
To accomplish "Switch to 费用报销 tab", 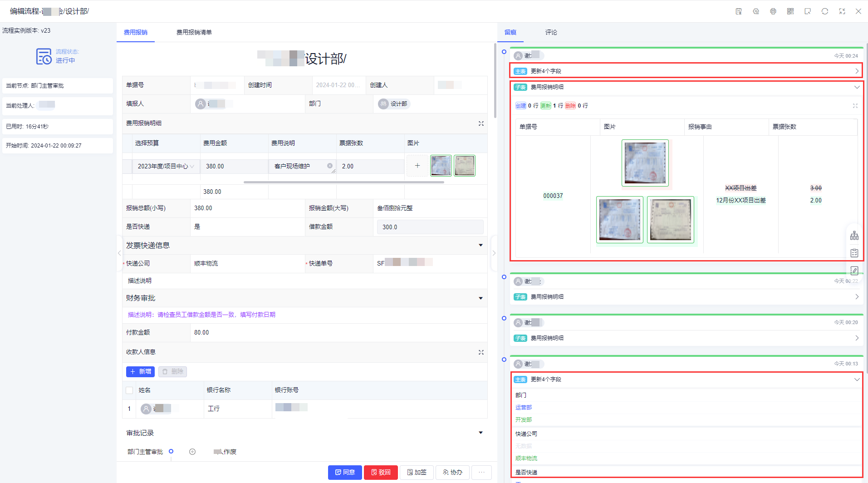I will (136, 32).
